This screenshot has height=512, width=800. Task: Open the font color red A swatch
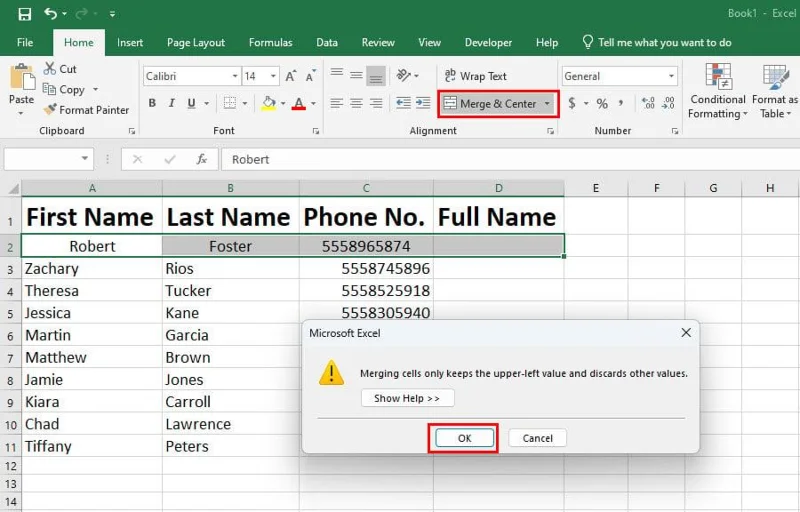pyautogui.click(x=298, y=104)
